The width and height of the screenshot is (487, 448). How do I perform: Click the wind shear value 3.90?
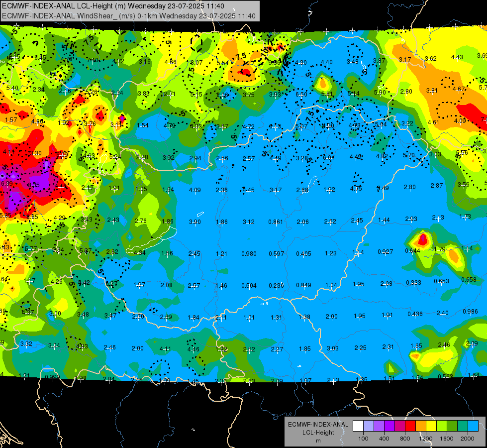tap(195, 222)
